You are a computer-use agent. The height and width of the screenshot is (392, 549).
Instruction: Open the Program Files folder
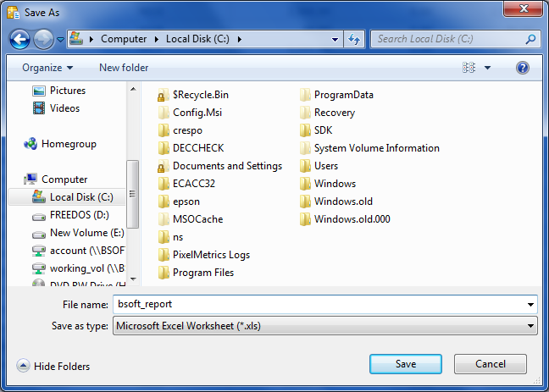[x=202, y=273]
